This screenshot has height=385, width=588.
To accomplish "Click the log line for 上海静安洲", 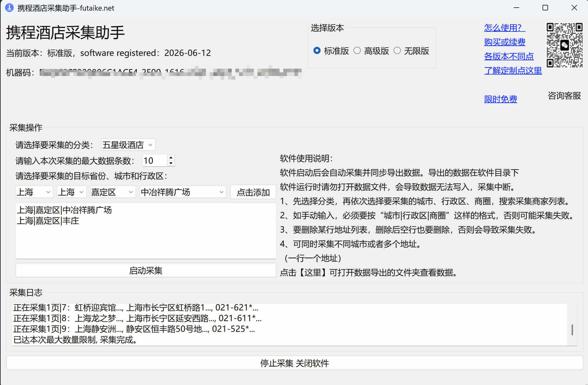I will 134,329.
